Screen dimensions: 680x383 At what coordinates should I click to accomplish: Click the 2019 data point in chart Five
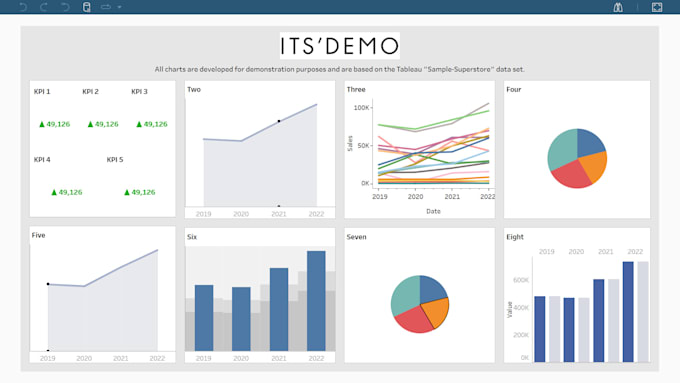pyautogui.click(x=48, y=284)
